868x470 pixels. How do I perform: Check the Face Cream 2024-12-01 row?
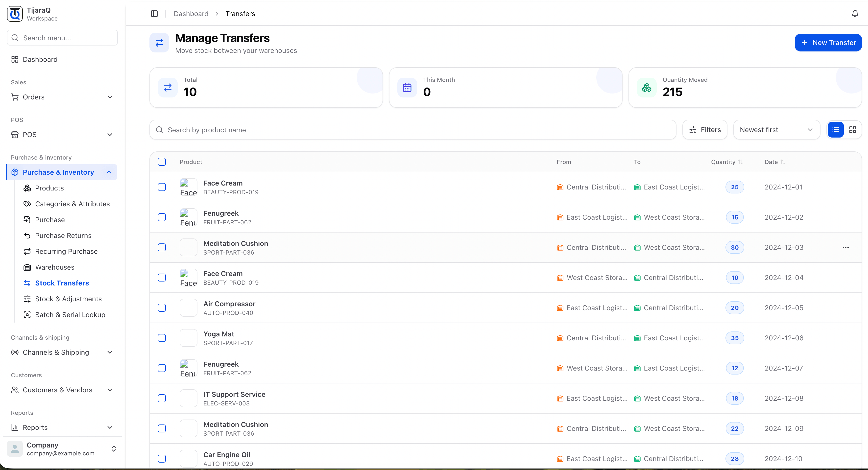(162, 187)
